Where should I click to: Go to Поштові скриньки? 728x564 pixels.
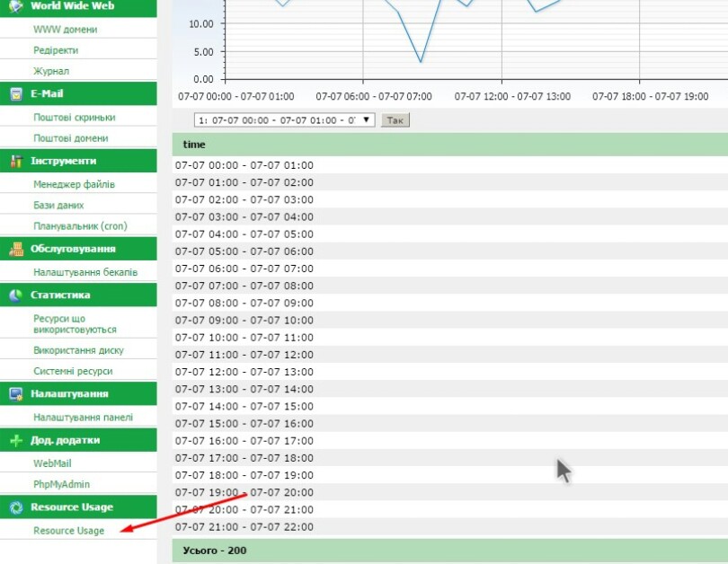click(x=75, y=118)
